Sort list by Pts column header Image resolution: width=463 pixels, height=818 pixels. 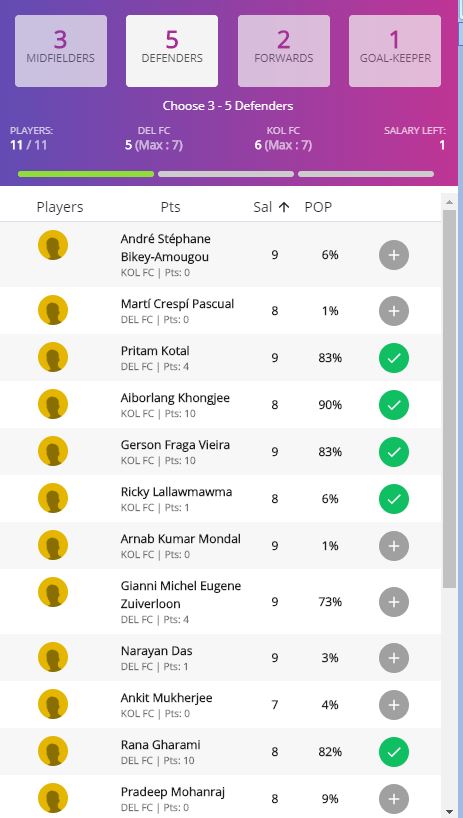(x=170, y=207)
